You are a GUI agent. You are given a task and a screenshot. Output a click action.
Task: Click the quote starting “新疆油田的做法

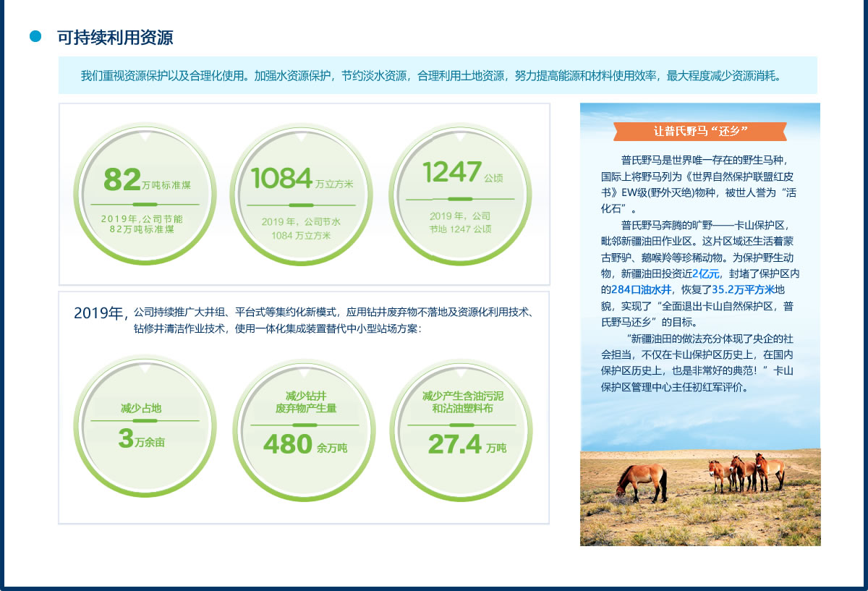699,362
